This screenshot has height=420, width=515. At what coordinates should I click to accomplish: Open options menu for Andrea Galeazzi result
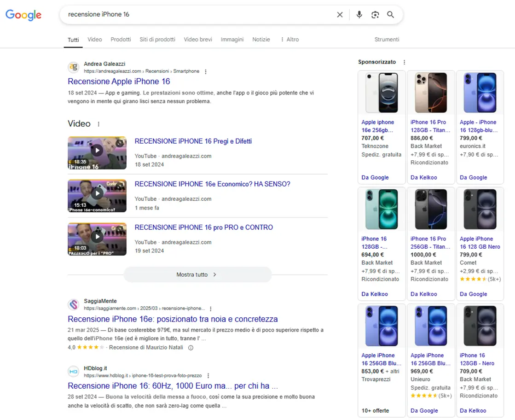(206, 72)
